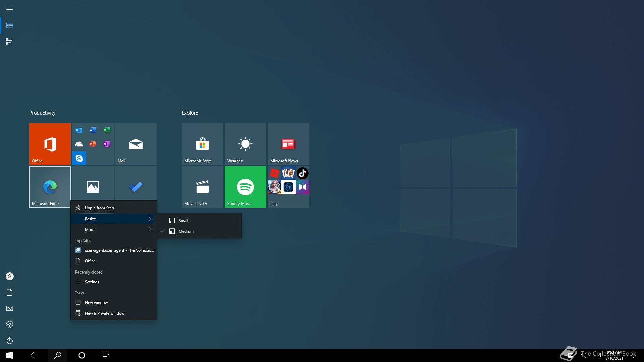This screenshot has width=644, height=362.
Task: Reopen recently closed Settings page
Action: coord(114,282)
